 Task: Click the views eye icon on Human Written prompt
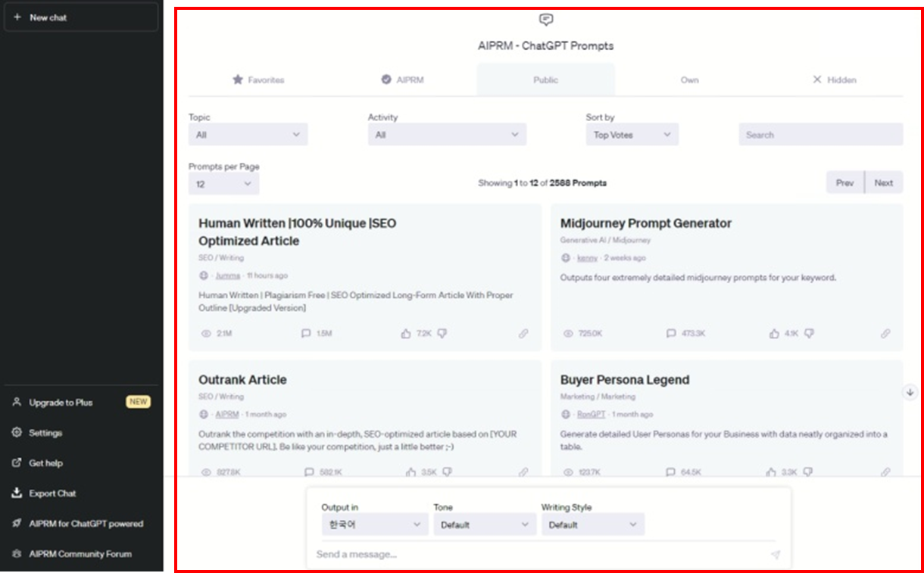[206, 333]
